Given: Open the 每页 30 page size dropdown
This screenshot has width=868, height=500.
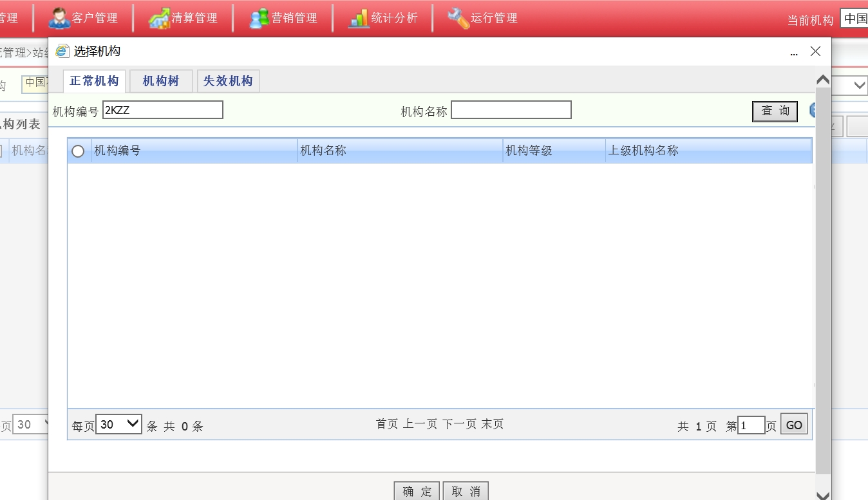Looking at the screenshot, I should [x=118, y=424].
